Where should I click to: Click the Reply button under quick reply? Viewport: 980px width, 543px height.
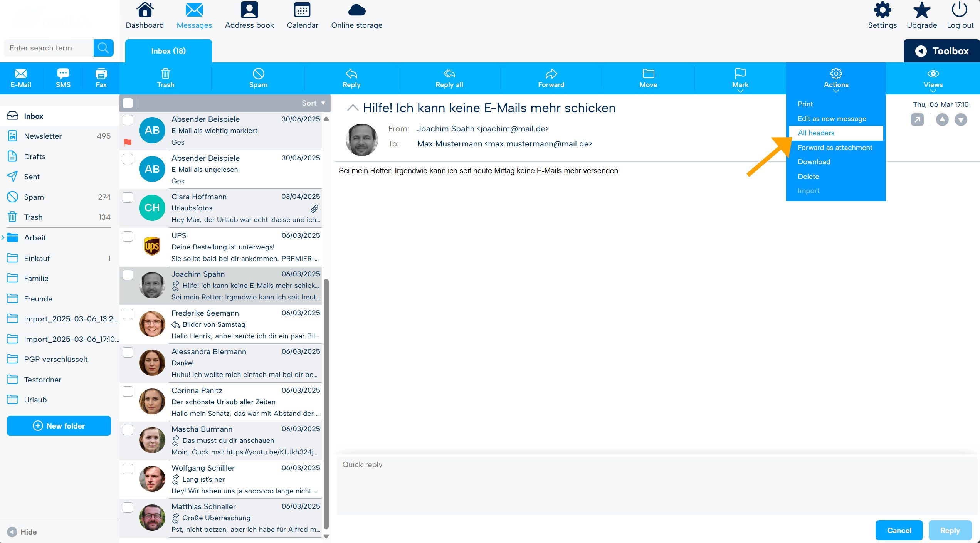[x=950, y=530]
